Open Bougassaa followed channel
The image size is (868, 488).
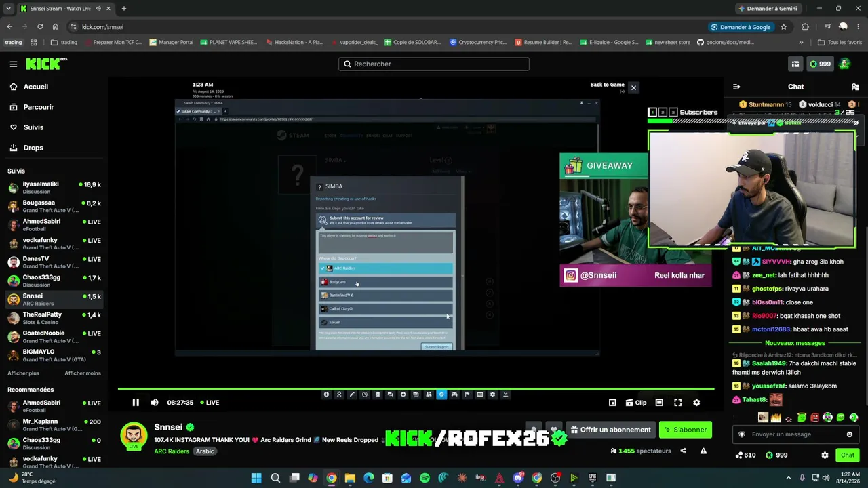point(54,206)
